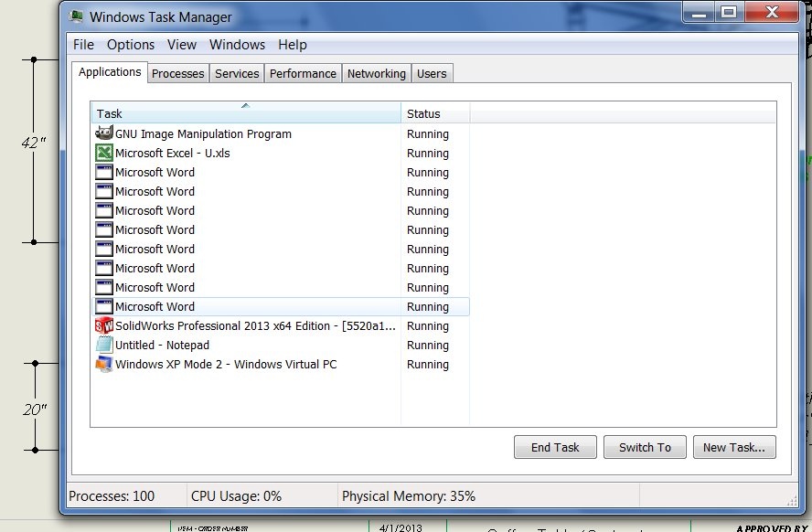Viewport: 812px width, 532px height.
Task: Click the Microsoft Excel U.xls icon
Action: coord(104,153)
